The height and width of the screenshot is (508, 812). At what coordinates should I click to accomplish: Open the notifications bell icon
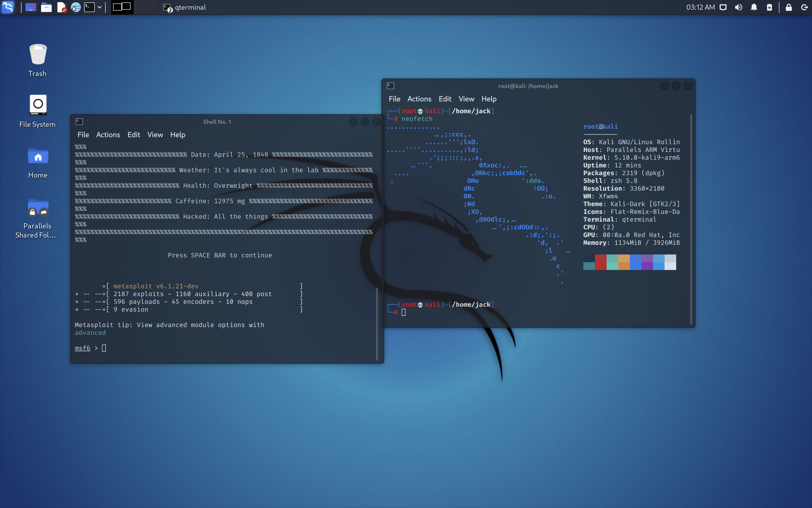point(754,7)
